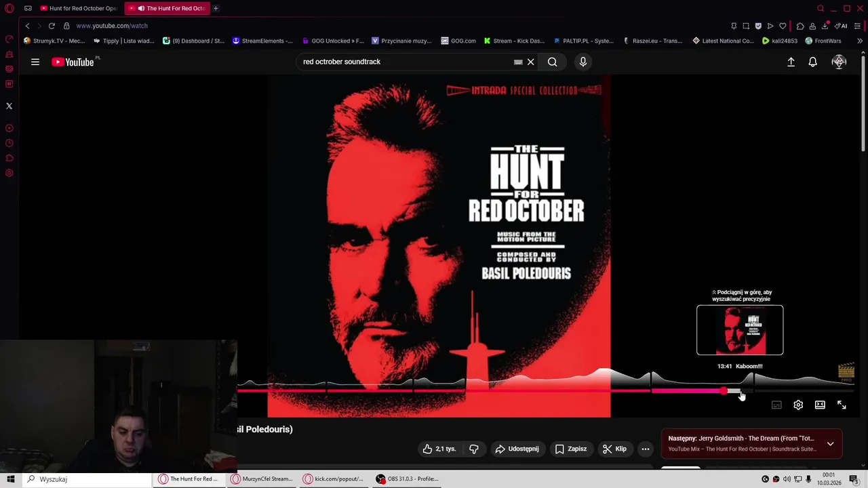Open FrontWars bookmark
Image resolution: width=868 pixels, height=488 pixels.
pyautogui.click(x=823, y=41)
